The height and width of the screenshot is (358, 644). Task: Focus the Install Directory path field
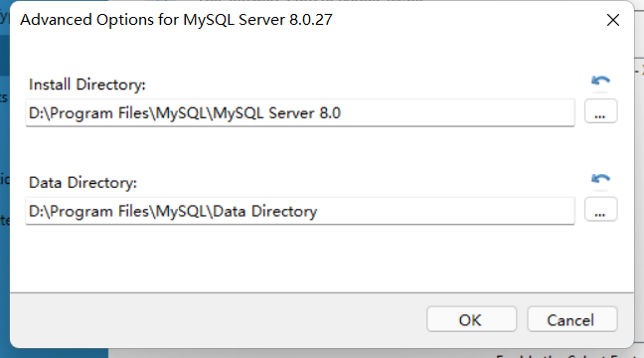pyautogui.click(x=300, y=112)
